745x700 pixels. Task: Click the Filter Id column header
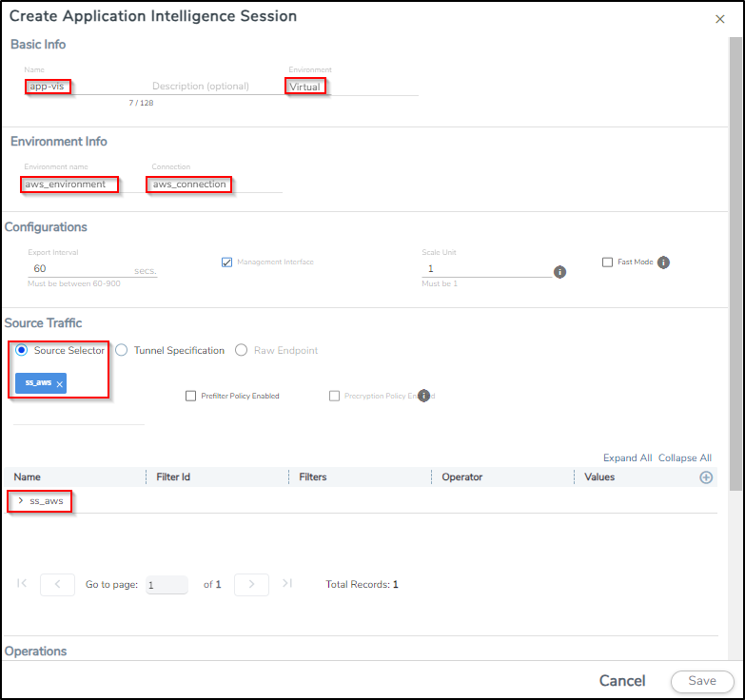[x=173, y=476]
